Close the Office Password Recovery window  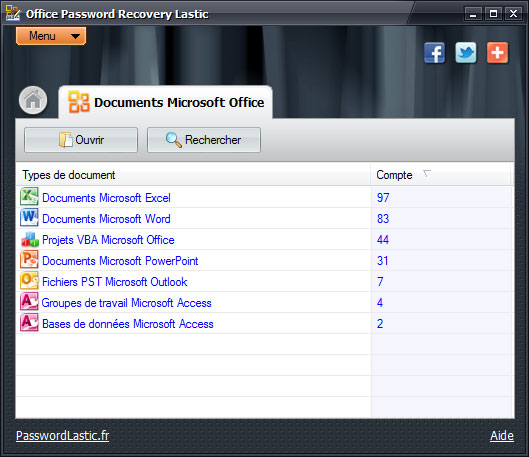point(513,14)
